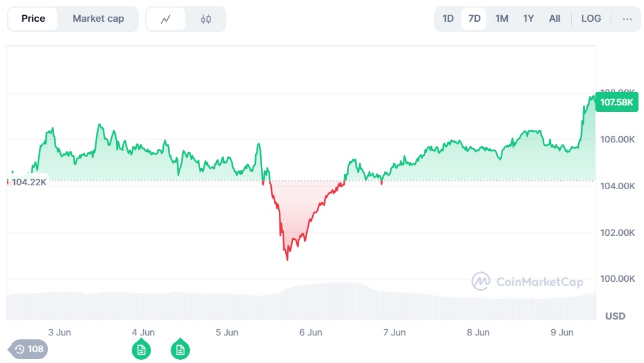
Task: Open second green news document marker
Action: coord(180,349)
